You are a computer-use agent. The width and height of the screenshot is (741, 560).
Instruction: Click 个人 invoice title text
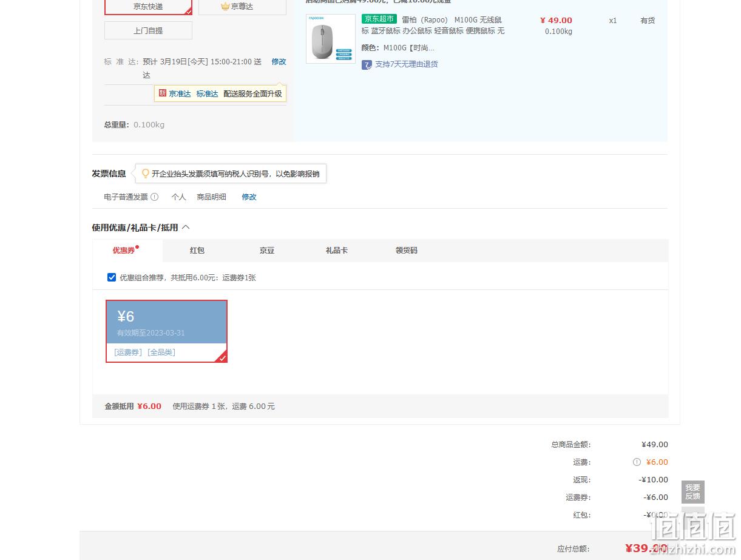pyautogui.click(x=178, y=197)
